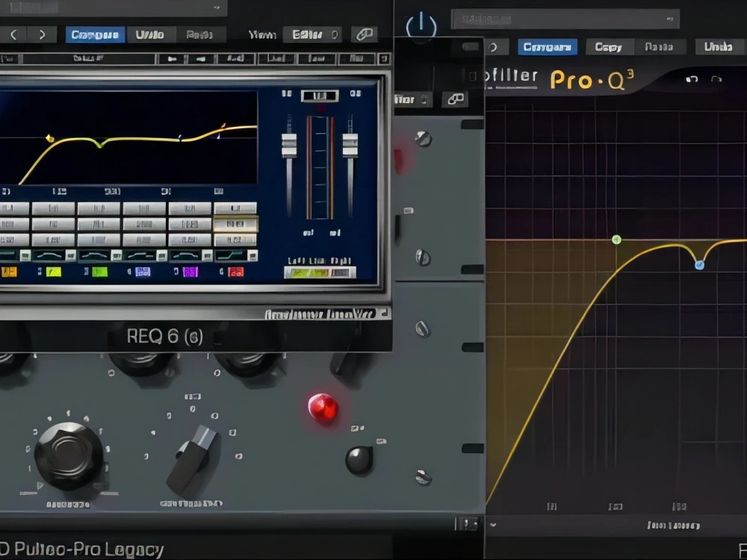Open filter type selector for red band 6

coord(236,255)
